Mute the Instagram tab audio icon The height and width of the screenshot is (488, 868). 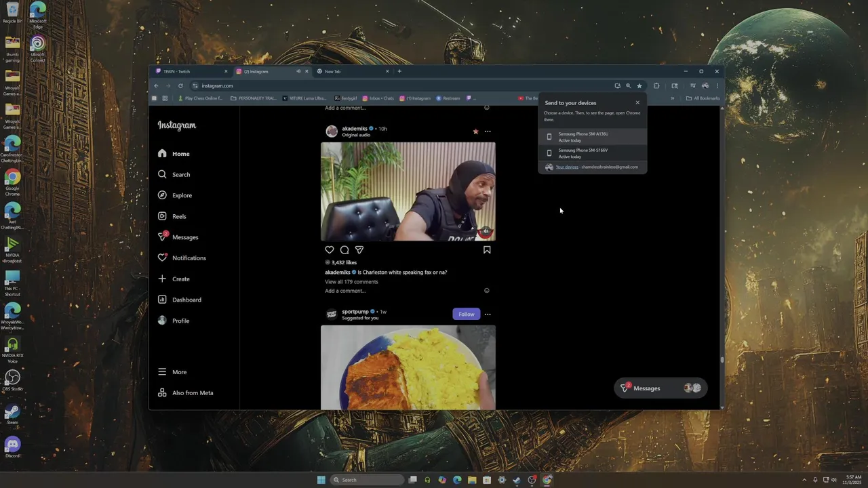(x=298, y=71)
